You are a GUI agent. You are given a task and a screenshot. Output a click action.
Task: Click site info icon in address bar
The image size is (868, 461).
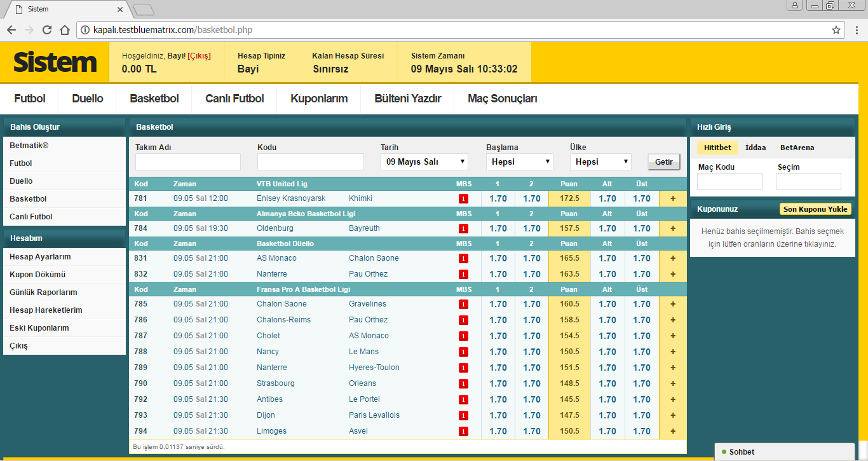85,30
